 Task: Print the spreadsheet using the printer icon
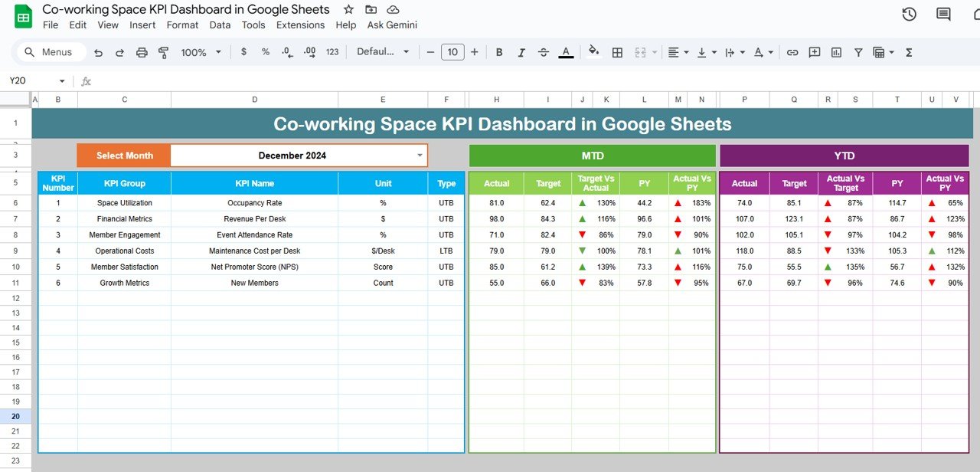(x=142, y=52)
